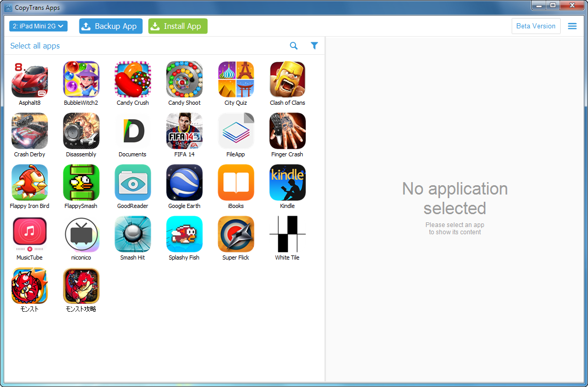This screenshot has height=387, width=588.
Task: Select the GoodReader app icon
Action: point(133,183)
